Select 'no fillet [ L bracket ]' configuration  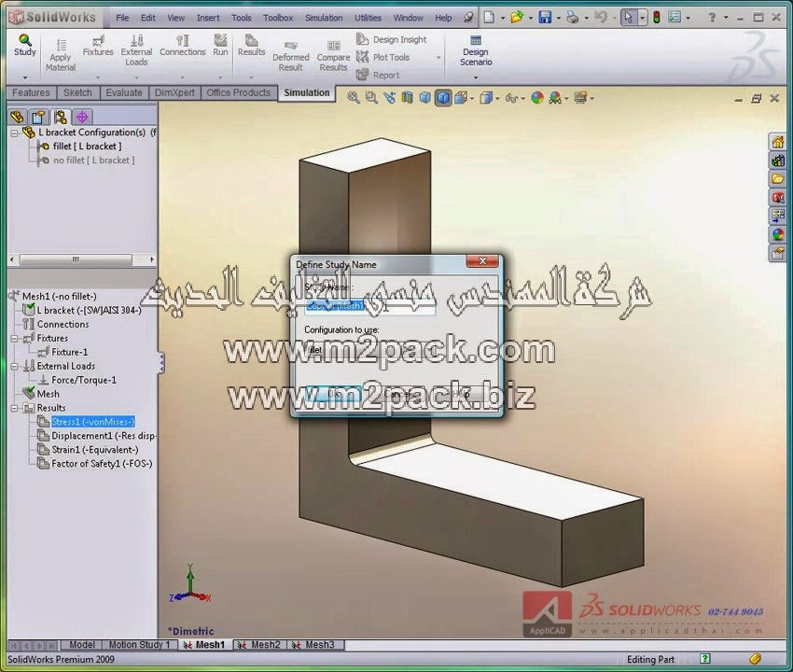pyautogui.click(x=88, y=161)
